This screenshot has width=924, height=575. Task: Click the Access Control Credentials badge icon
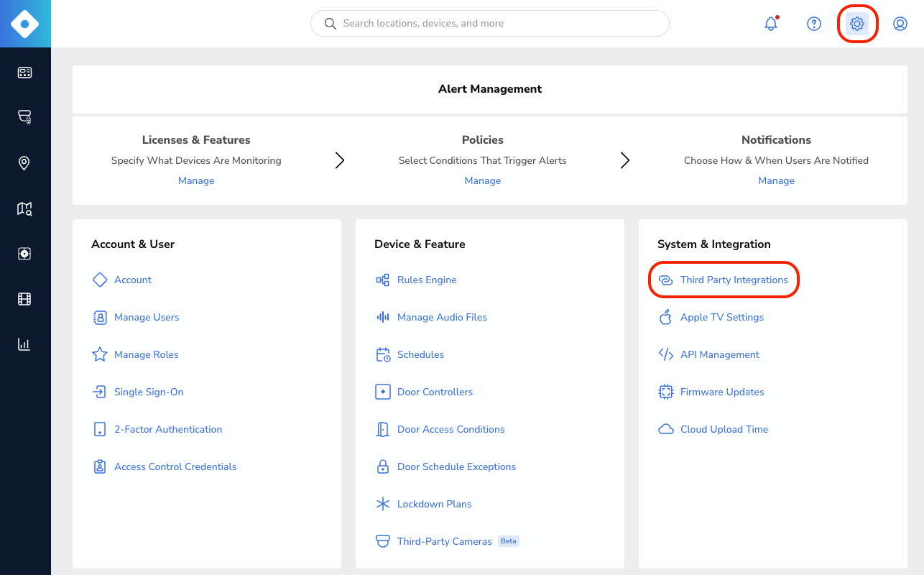point(100,466)
